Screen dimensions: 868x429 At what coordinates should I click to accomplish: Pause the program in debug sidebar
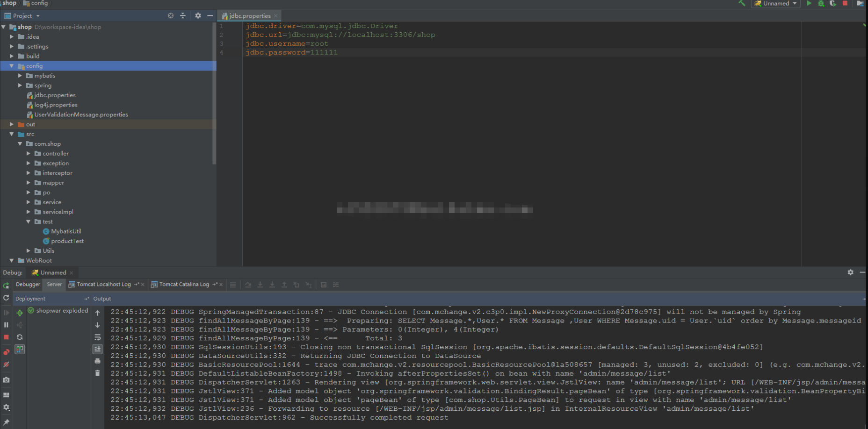pos(6,324)
